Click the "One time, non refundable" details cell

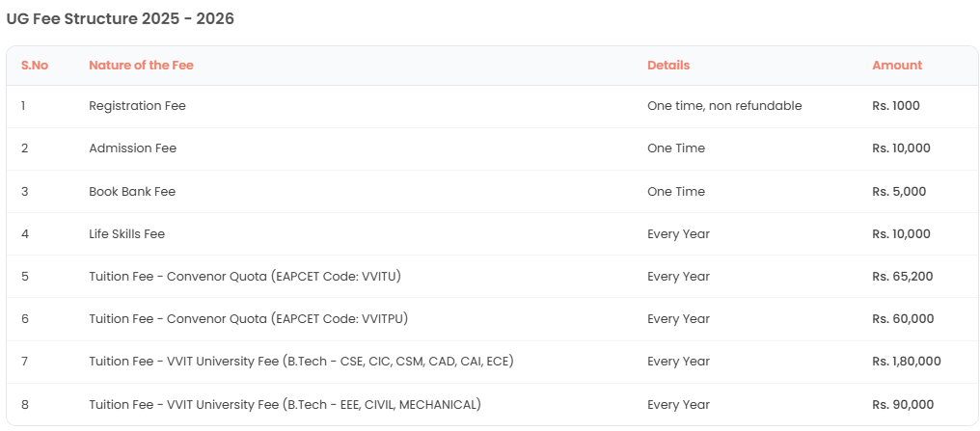pos(724,106)
